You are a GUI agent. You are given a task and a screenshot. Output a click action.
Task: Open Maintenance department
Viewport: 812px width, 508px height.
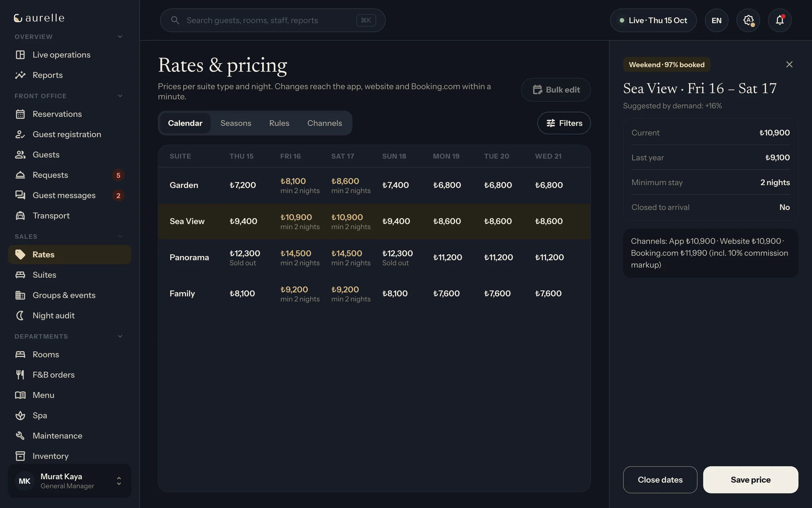tap(69, 436)
